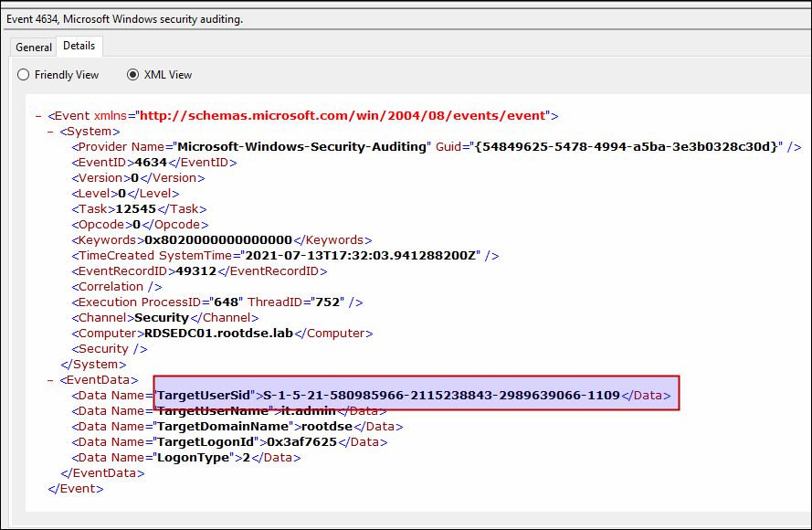Click the TargetUserName it.admin value

coord(309,411)
